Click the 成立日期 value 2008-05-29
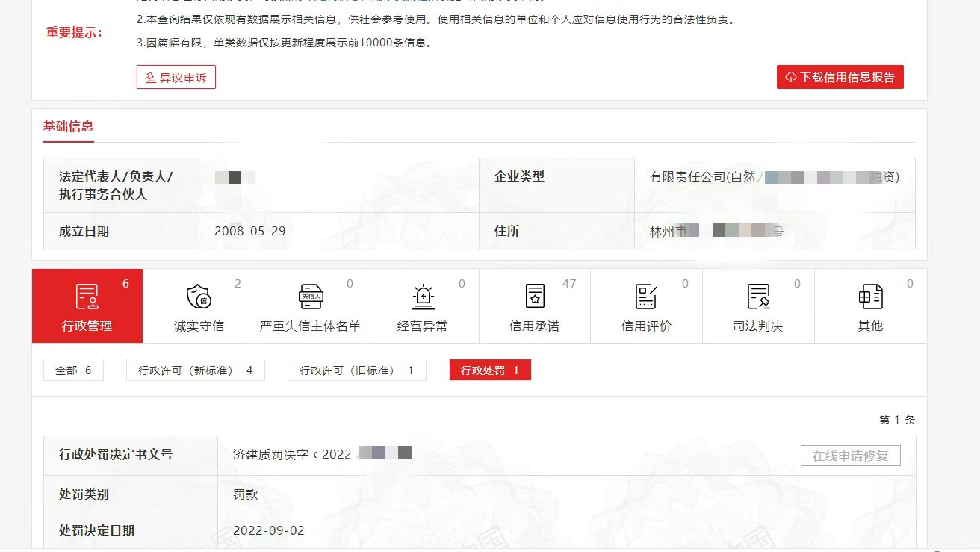 tap(249, 231)
